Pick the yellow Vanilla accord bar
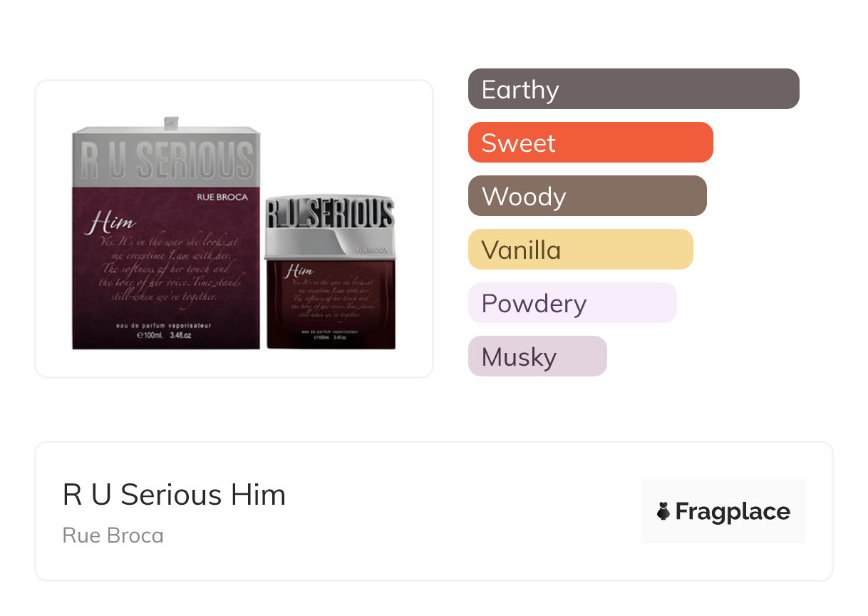Screen dimensions: 868x616 (x=580, y=250)
